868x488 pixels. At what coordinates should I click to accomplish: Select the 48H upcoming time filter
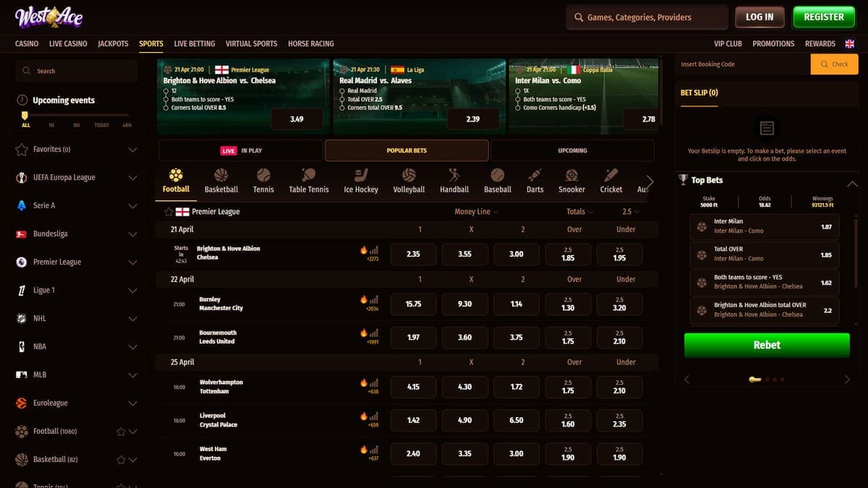coord(127,125)
